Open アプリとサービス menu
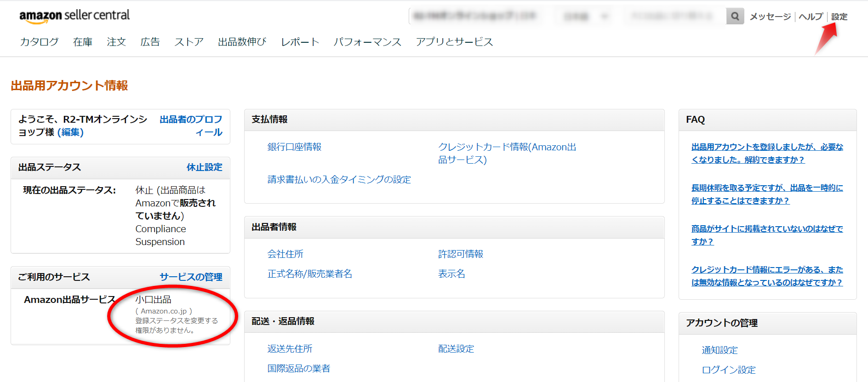This screenshot has width=868, height=382. (454, 42)
